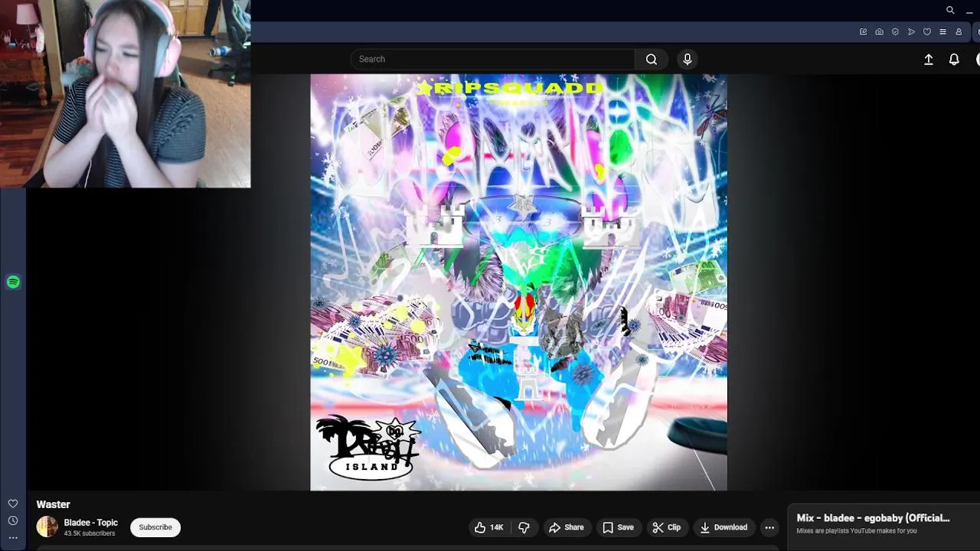Open the heart bookmarks icon in the left sidebar
Image resolution: width=980 pixels, height=551 pixels.
[x=13, y=504]
